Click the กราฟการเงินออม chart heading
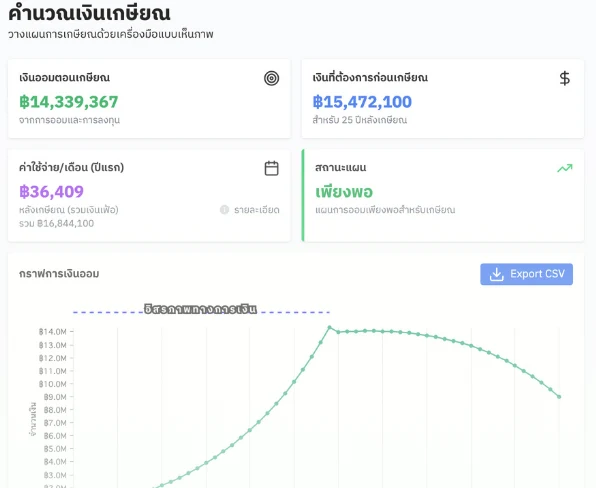 [59, 274]
